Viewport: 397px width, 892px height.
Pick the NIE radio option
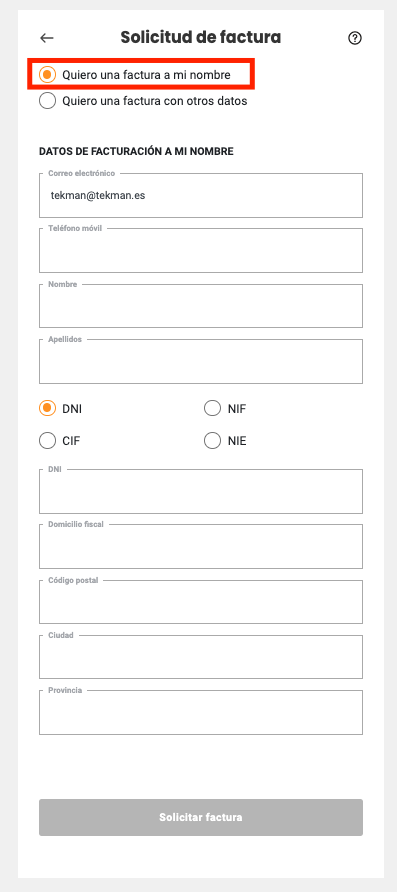click(x=225, y=441)
